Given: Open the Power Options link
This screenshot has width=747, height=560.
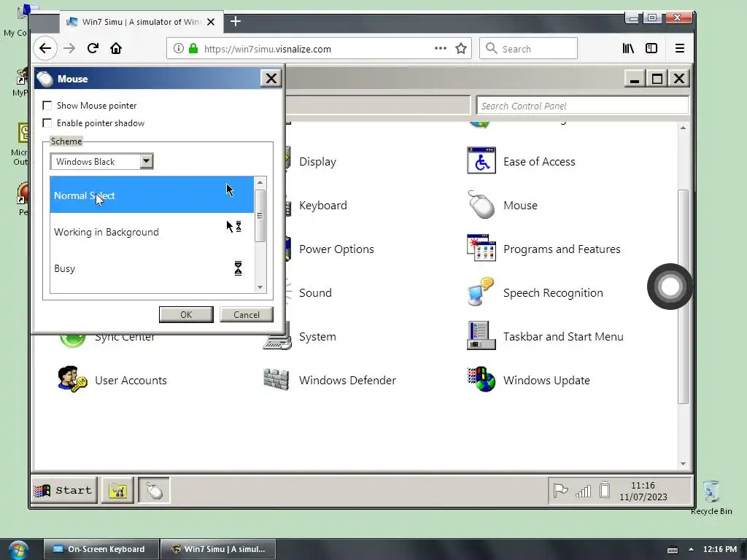Looking at the screenshot, I should coord(336,249).
